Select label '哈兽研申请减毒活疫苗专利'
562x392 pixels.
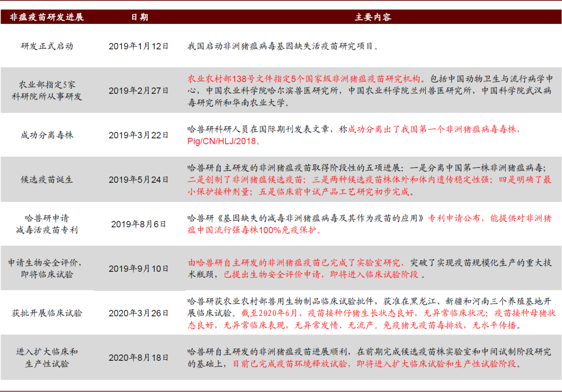[x=47, y=224]
